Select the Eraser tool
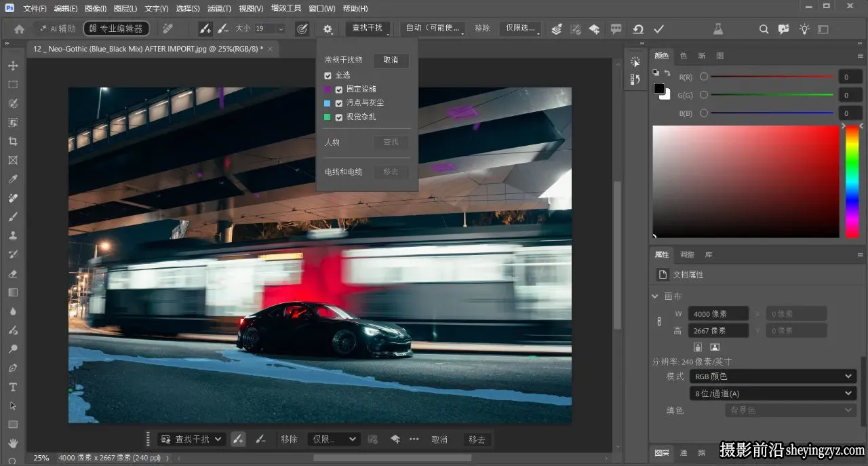Viewport: 868px width, 466px height. [x=13, y=274]
